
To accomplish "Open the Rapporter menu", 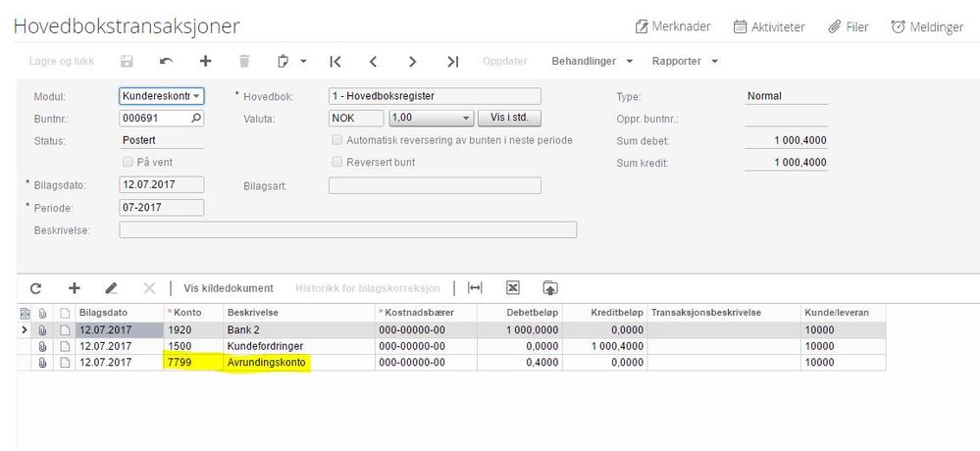I will [x=685, y=61].
